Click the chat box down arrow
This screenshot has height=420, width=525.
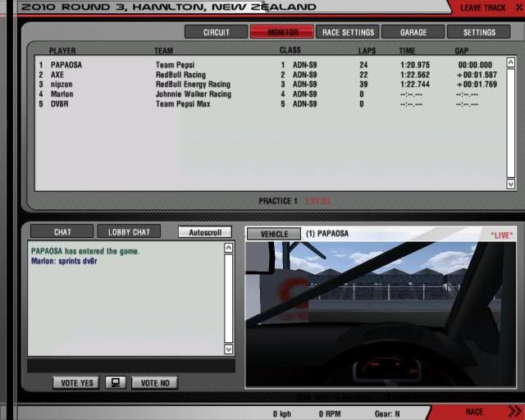pyautogui.click(x=228, y=349)
